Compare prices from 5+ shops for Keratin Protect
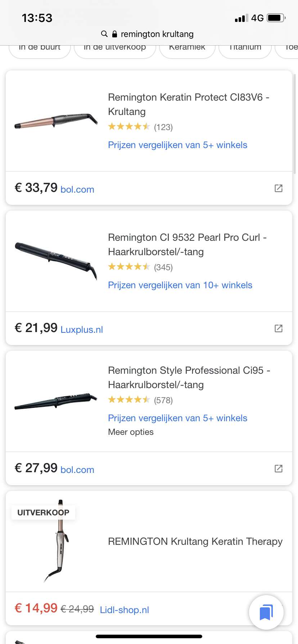Image resolution: width=298 pixels, height=644 pixels. coord(177,145)
